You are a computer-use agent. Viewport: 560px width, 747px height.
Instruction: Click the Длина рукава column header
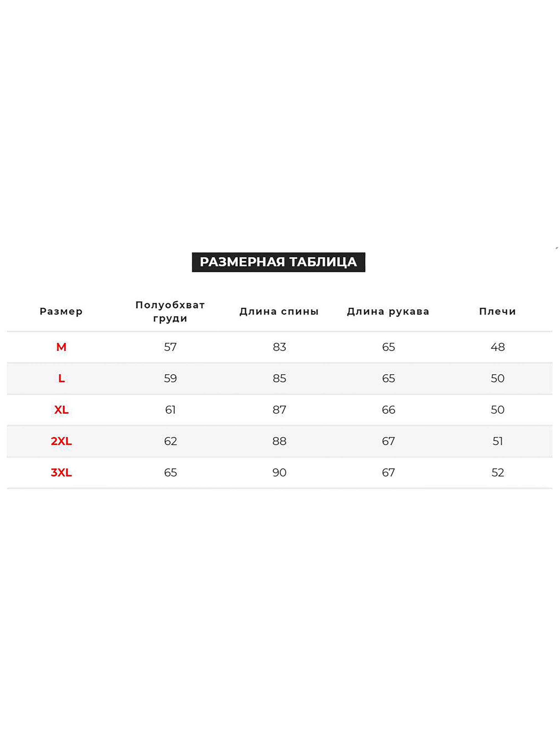point(388,311)
